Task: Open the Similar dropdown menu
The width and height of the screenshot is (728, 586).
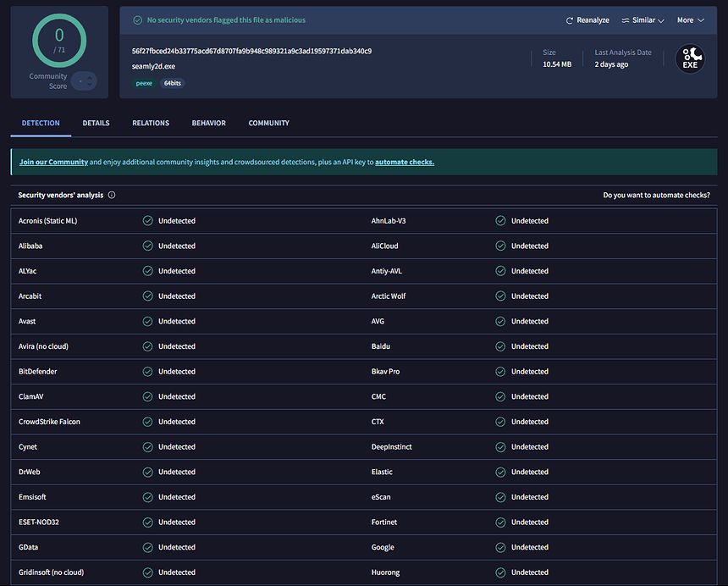Action: 643,20
